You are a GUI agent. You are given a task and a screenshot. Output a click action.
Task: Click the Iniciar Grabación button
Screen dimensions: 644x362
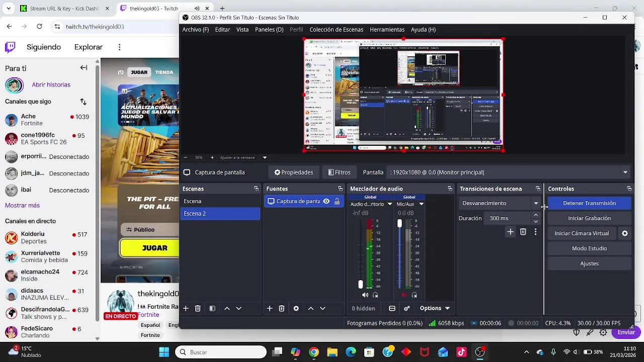(x=590, y=218)
